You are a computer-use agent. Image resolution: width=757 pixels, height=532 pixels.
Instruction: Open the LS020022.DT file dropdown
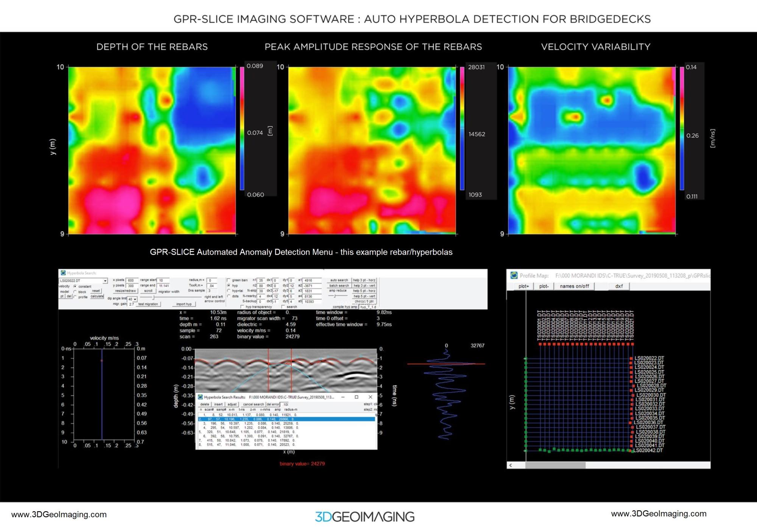click(105, 281)
